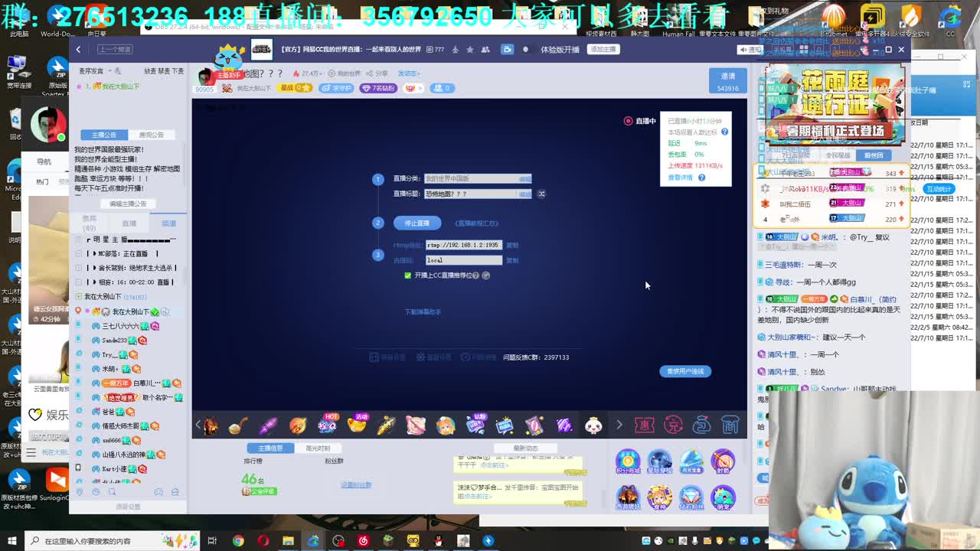Click the Windows taskbar search box
The height and width of the screenshot is (551, 980).
tap(111, 541)
